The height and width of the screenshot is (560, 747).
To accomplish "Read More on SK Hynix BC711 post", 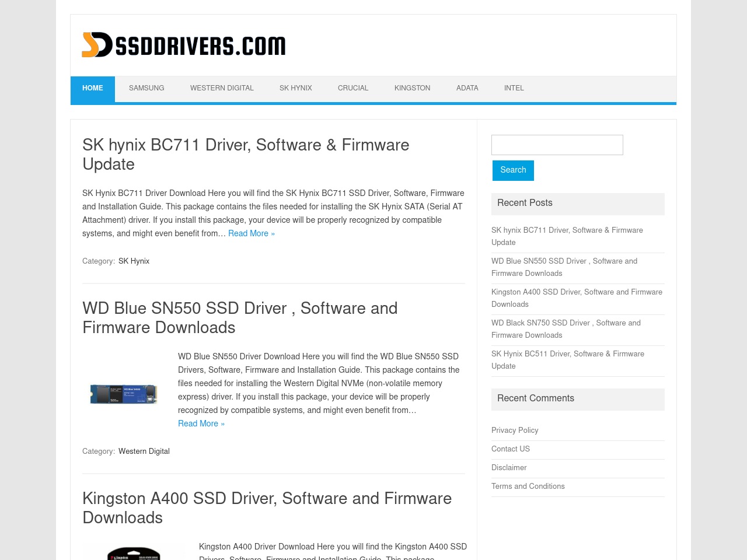I will coord(252,233).
